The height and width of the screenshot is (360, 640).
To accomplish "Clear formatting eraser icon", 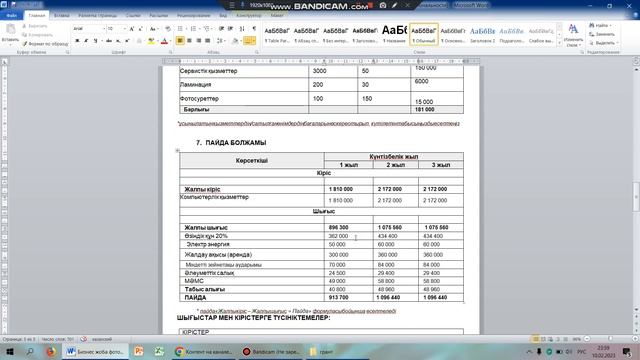I will [x=168, y=29].
